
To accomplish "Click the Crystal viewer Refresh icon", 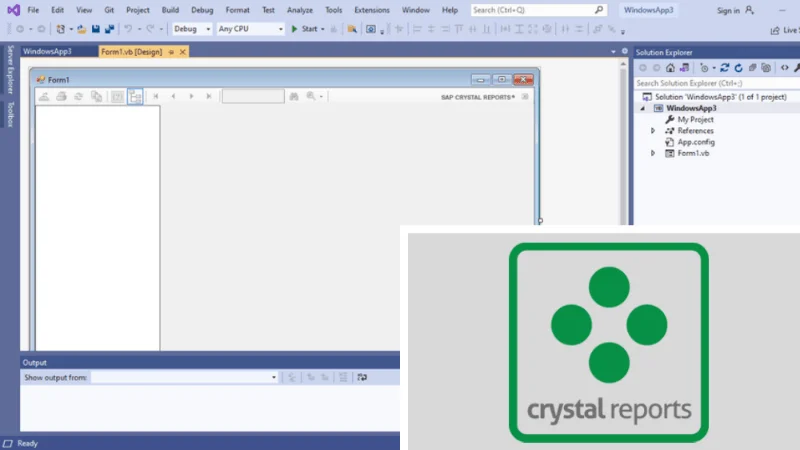I will pos(79,96).
